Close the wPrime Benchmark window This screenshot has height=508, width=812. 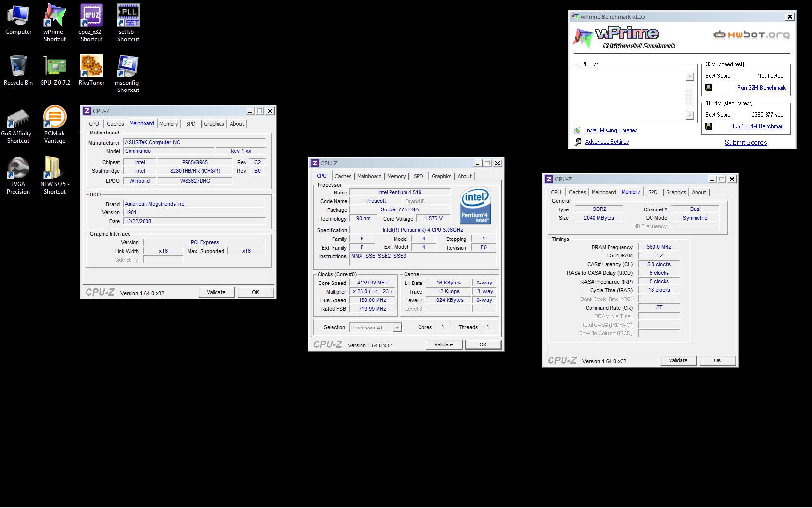tap(790, 17)
